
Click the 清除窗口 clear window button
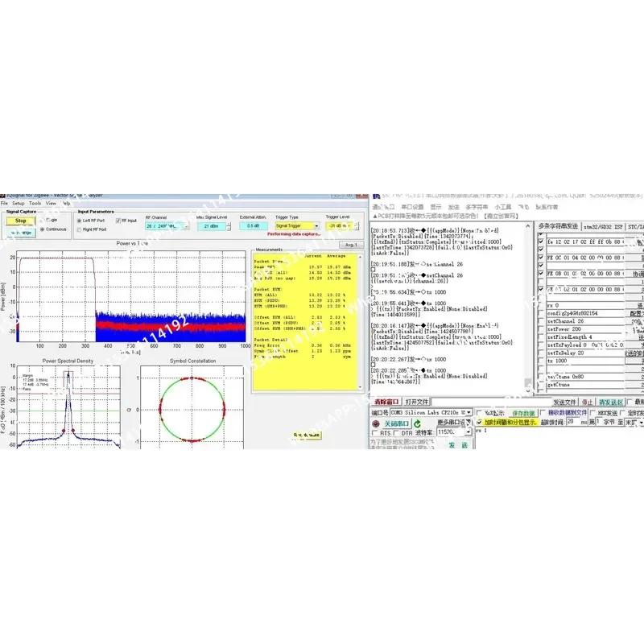point(386,402)
